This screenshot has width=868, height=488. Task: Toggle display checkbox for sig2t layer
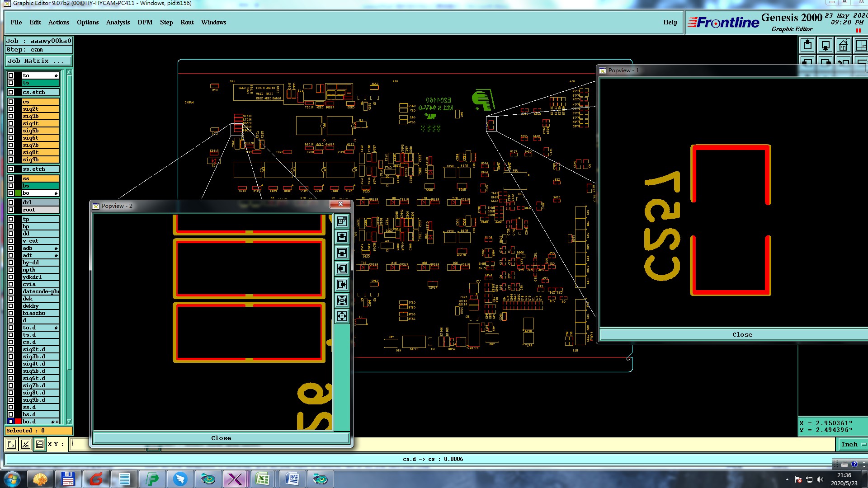11,109
